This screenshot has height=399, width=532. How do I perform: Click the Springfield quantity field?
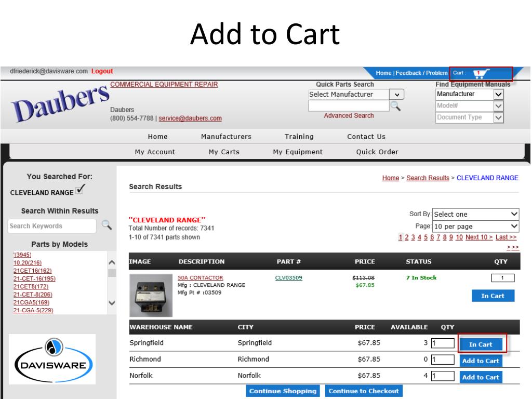point(443,343)
